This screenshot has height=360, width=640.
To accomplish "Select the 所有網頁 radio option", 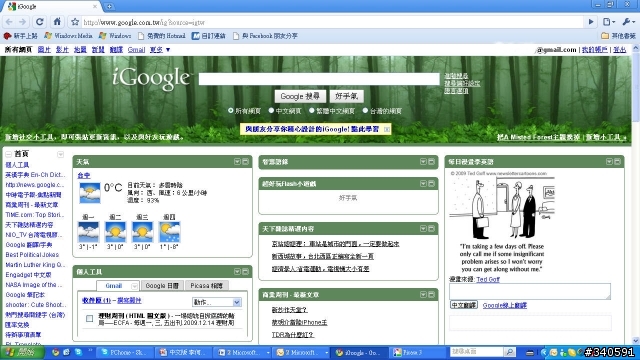I will click(x=231, y=111).
